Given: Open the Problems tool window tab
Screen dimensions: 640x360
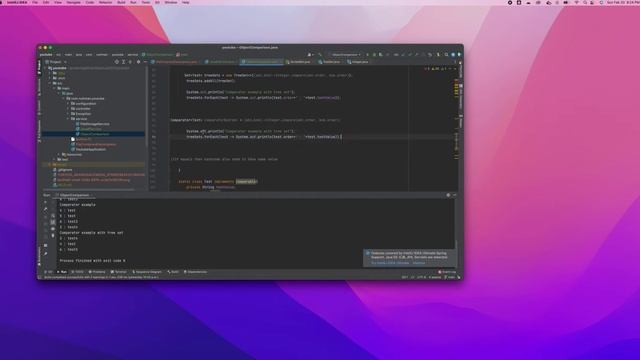Looking at the screenshot, I should tap(97, 272).
